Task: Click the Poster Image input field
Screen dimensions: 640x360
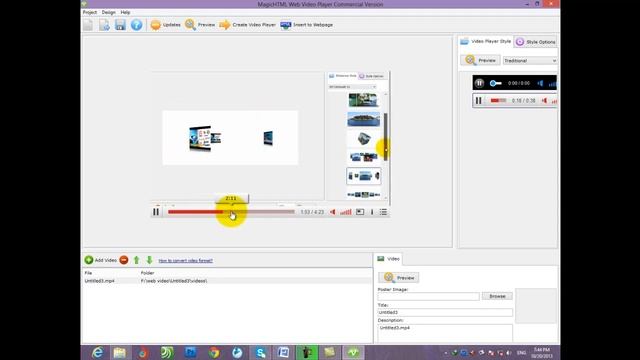Action: 428,296
